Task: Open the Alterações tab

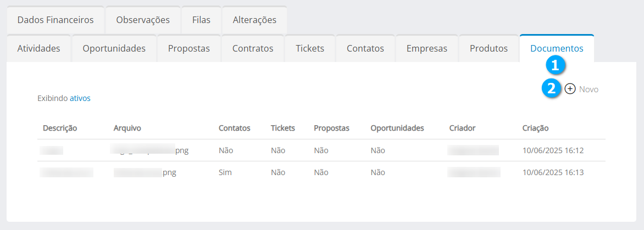Action: 254,20
